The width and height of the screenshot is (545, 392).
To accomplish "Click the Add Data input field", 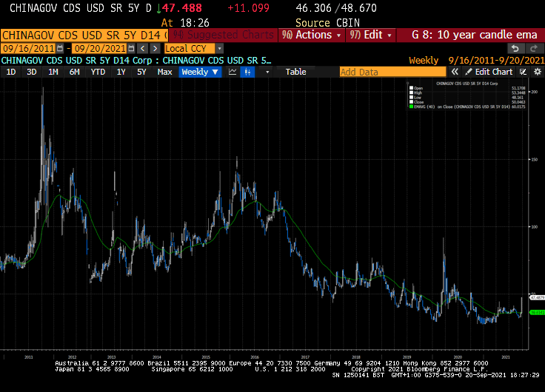I will tap(392, 72).
